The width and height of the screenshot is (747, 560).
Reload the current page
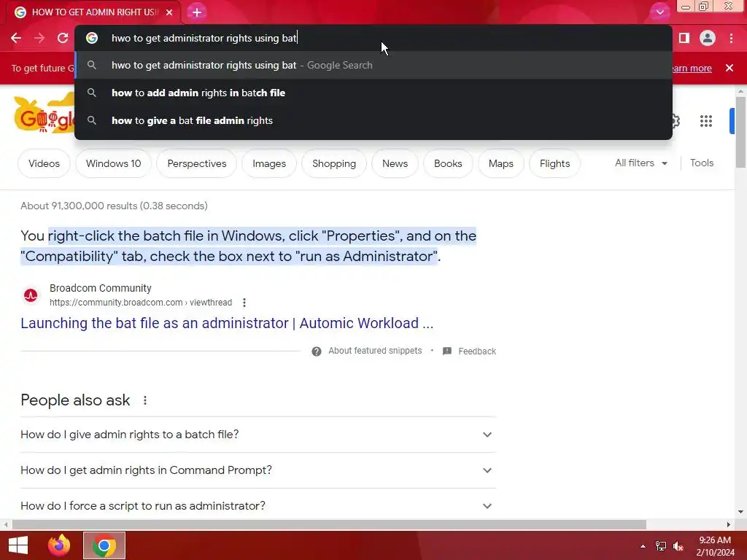63,38
